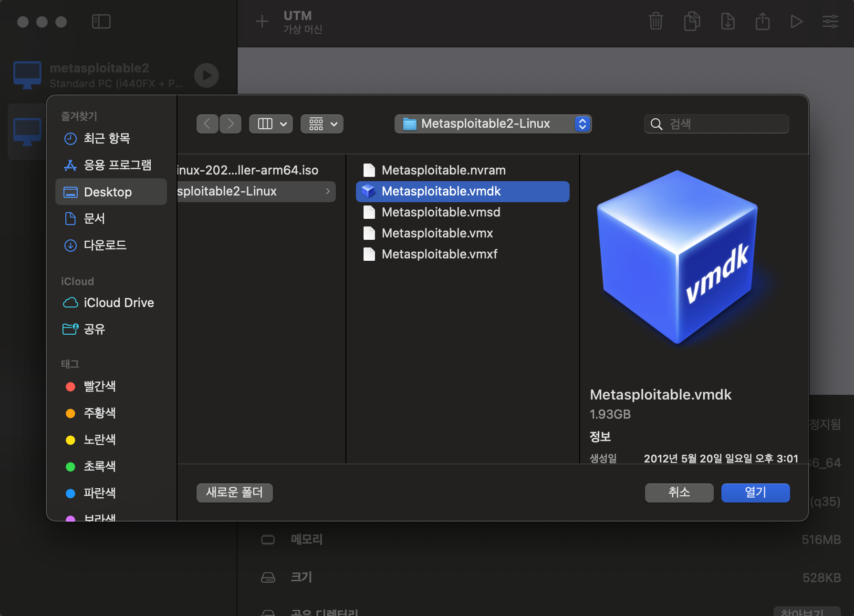Click the 열기 button
854x616 pixels.
tap(755, 493)
